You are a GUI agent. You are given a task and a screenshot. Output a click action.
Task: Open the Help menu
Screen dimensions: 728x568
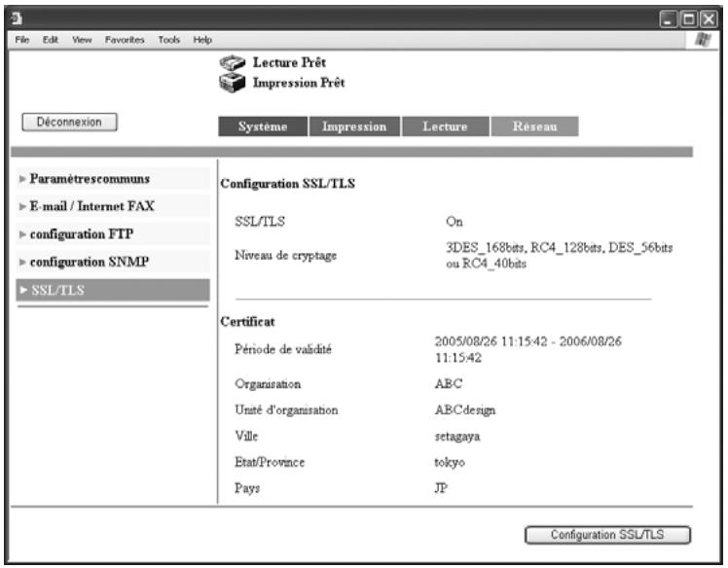click(202, 40)
